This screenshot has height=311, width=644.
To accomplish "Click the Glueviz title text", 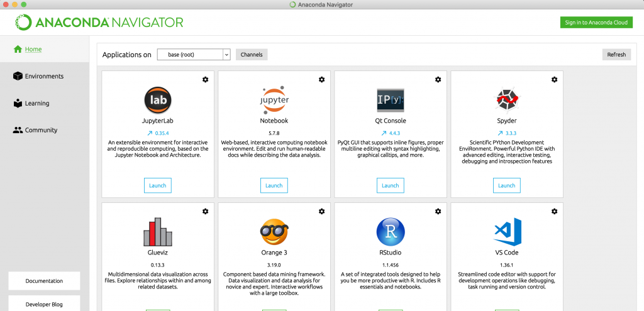I will tap(158, 253).
